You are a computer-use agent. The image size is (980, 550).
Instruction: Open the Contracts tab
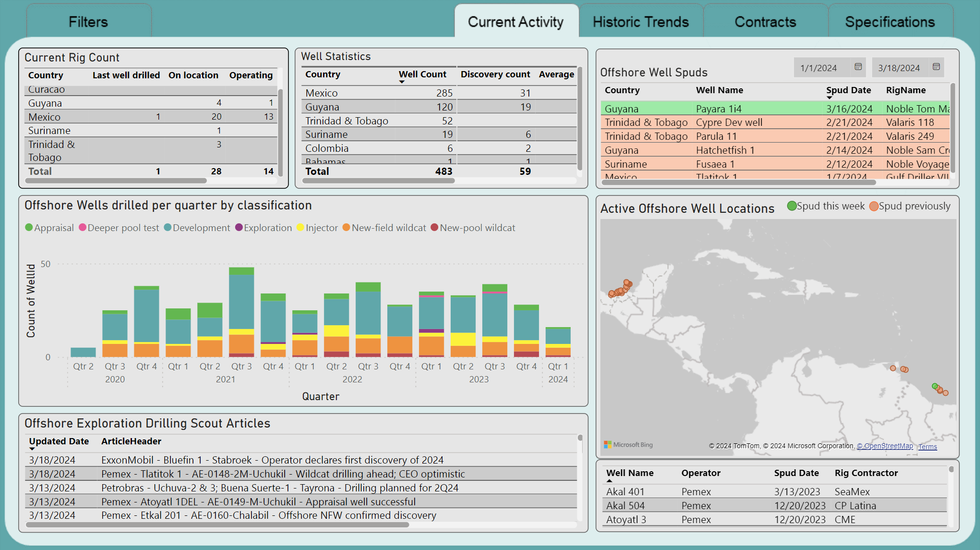tap(765, 22)
